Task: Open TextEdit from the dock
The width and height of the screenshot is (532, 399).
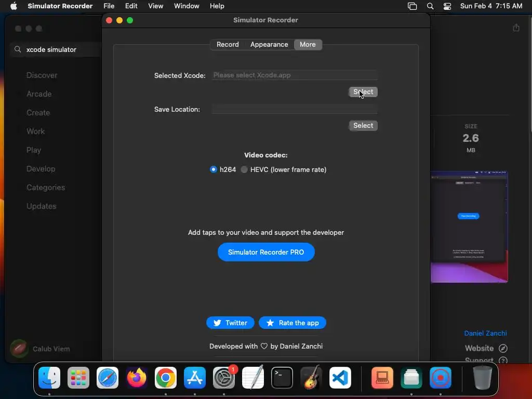Action: [253, 378]
